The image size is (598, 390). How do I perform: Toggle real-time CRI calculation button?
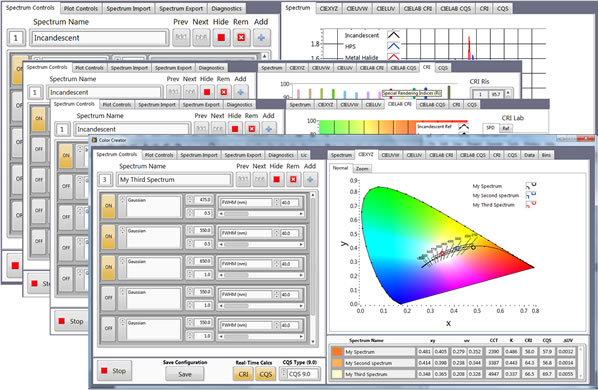(x=243, y=374)
